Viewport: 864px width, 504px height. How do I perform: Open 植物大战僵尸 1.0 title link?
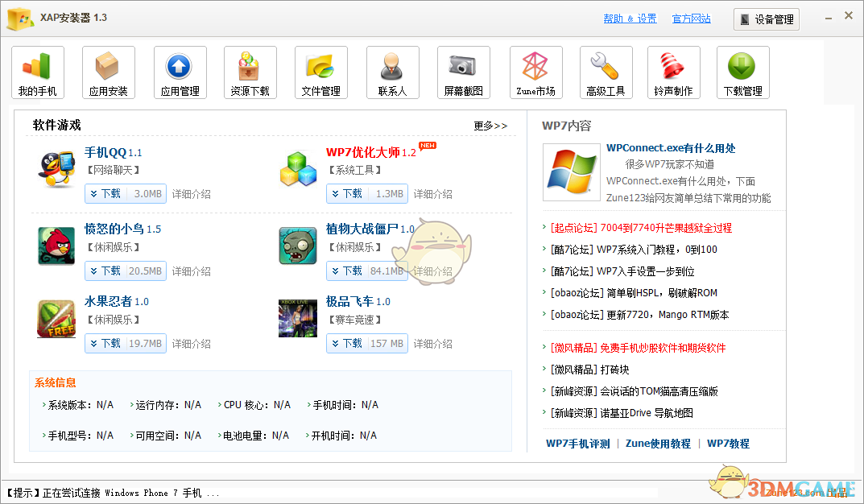click(x=370, y=229)
